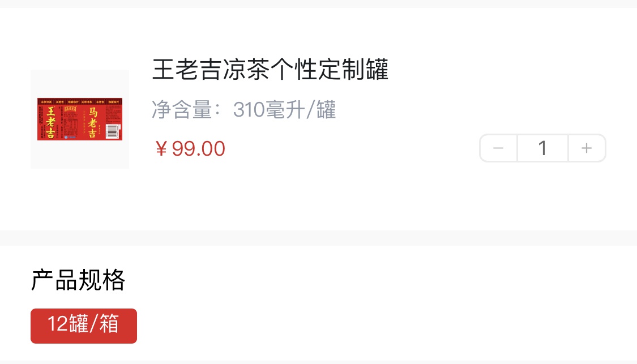Image resolution: width=637 pixels, height=364 pixels.
Task: Select the 12罐/箱 specification option
Action: tap(84, 326)
